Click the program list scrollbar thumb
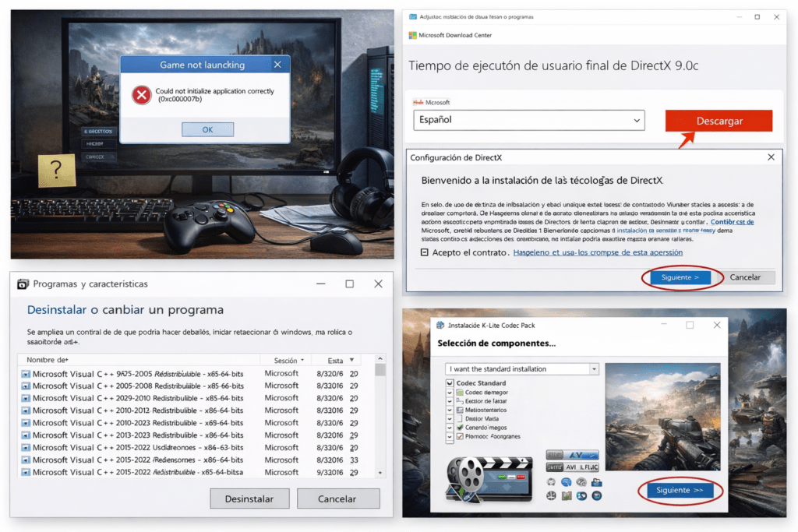798x532 pixels. pos(380,370)
